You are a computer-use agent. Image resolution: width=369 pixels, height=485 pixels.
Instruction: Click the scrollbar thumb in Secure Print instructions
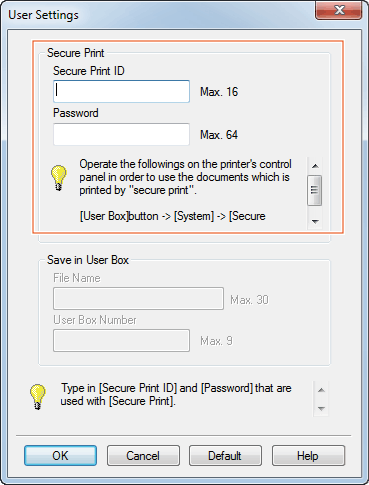click(314, 190)
